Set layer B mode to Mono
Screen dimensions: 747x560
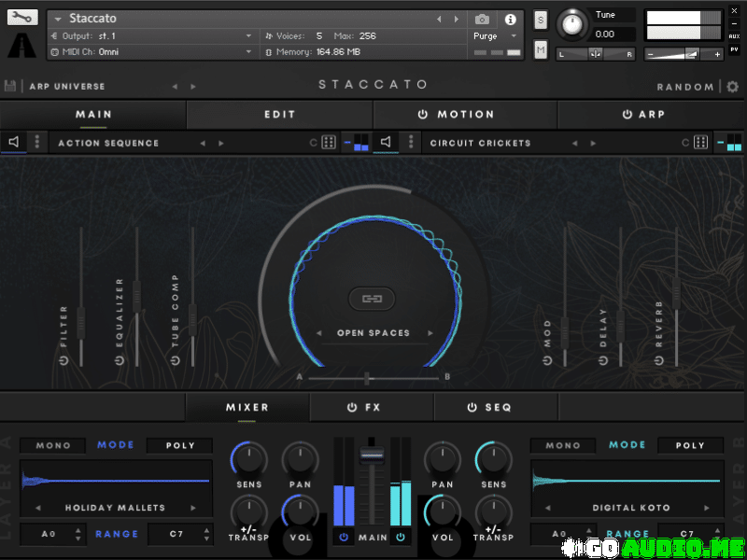point(563,446)
